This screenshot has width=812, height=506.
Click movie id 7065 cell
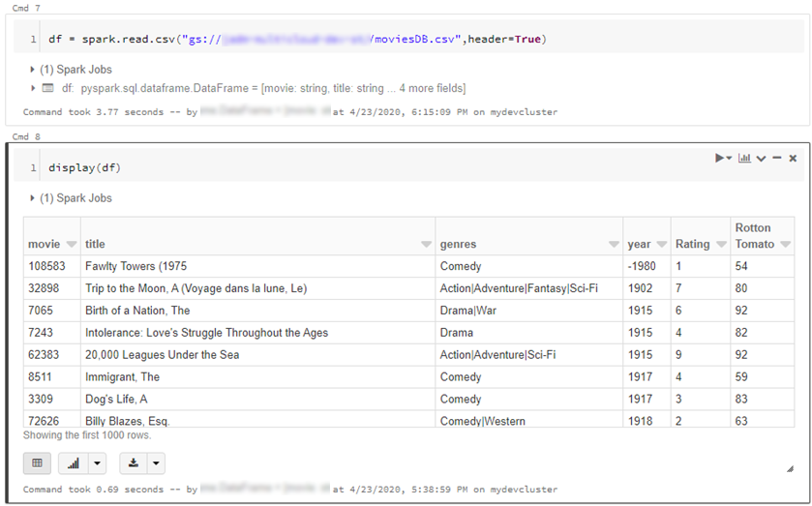(52, 311)
